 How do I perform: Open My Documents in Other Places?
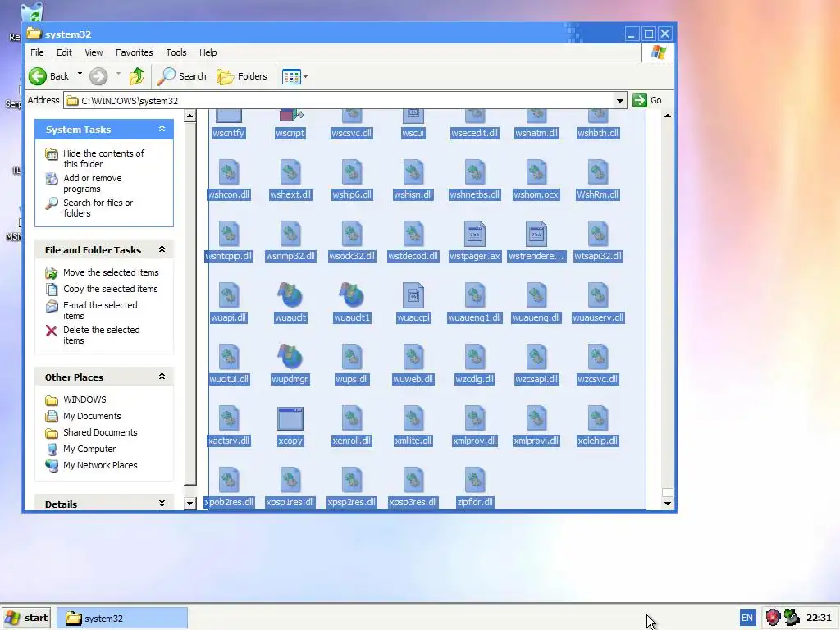(92, 416)
